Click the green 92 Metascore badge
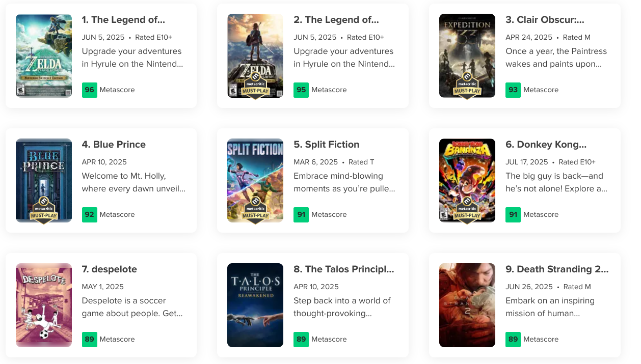Viewport: 641px width, 364px height. (90, 215)
